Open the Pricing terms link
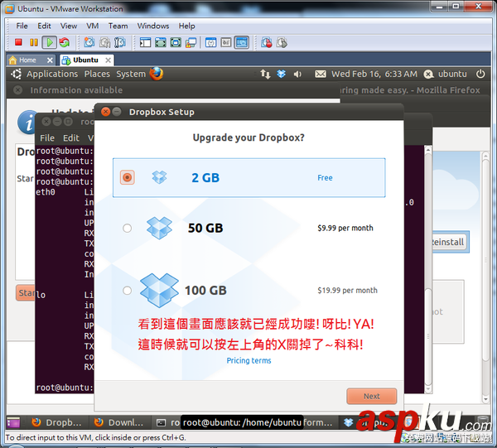 click(248, 360)
